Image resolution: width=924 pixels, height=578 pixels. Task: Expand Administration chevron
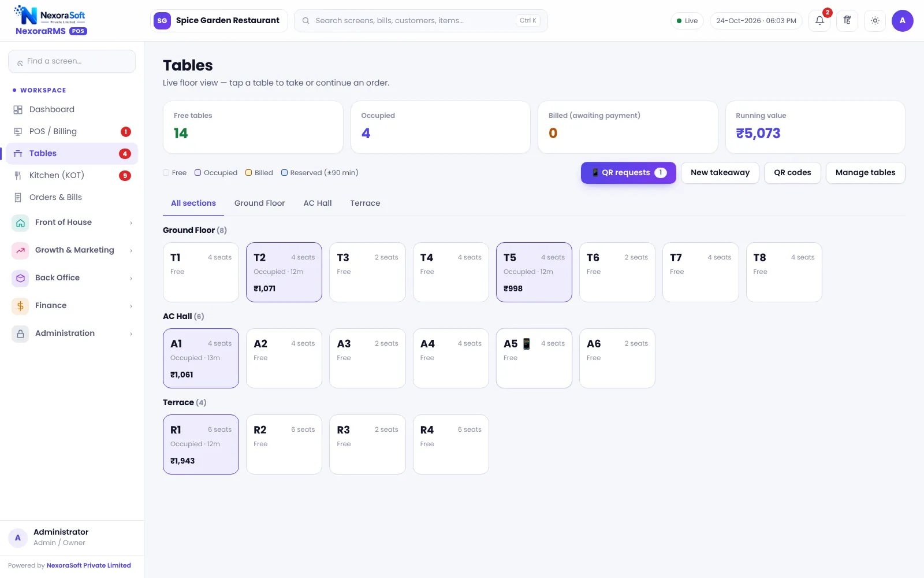click(x=131, y=334)
